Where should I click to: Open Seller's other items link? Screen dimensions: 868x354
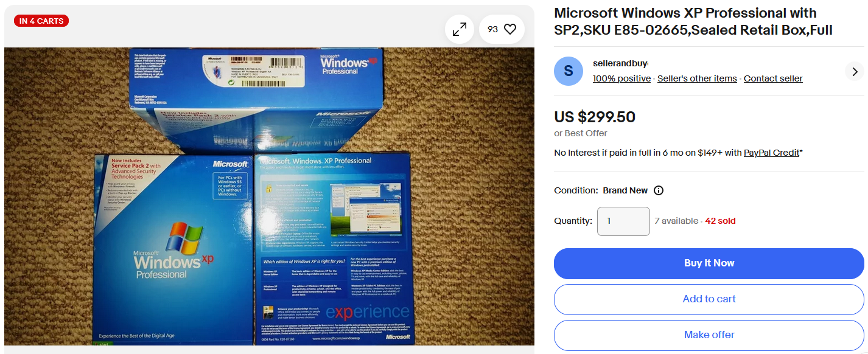coord(697,78)
